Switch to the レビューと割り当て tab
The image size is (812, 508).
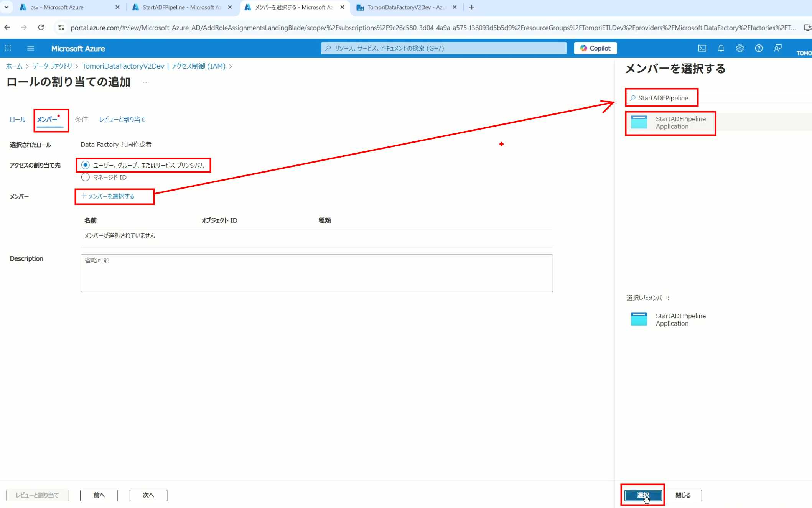click(x=122, y=119)
